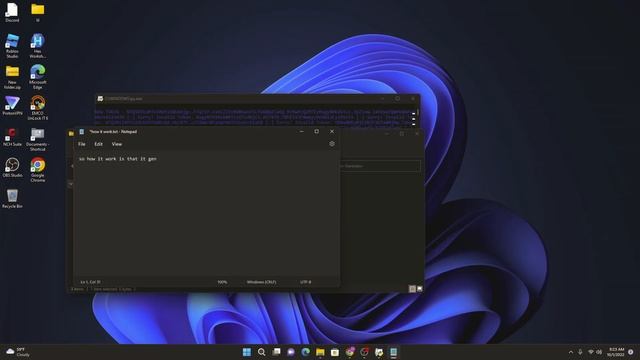Open taskbar Search
Screen dimensions: 640x360
(261, 352)
